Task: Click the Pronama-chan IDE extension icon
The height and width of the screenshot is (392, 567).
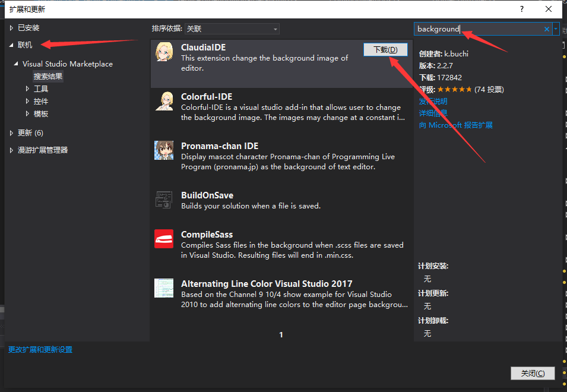Action: click(x=164, y=150)
